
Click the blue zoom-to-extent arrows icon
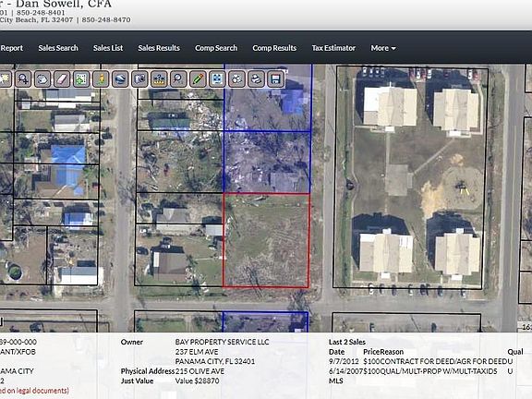click(x=217, y=79)
